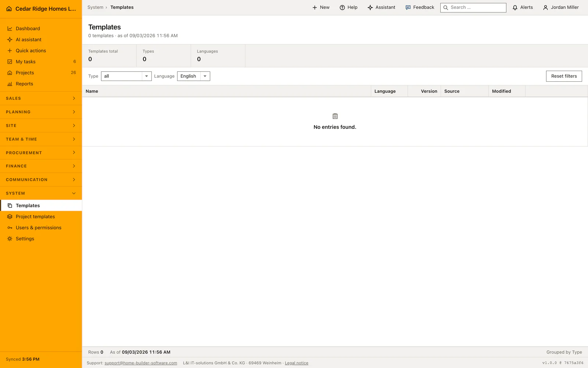Click into the Search field

coord(473,7)
